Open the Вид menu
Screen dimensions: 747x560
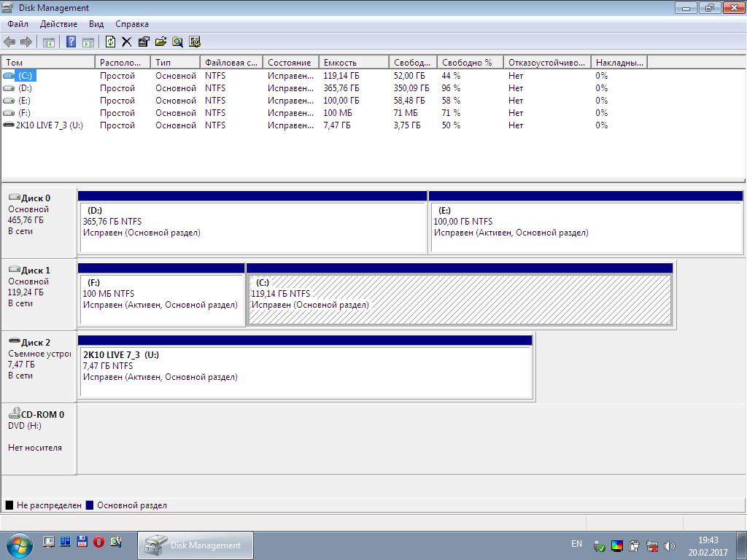96,24
